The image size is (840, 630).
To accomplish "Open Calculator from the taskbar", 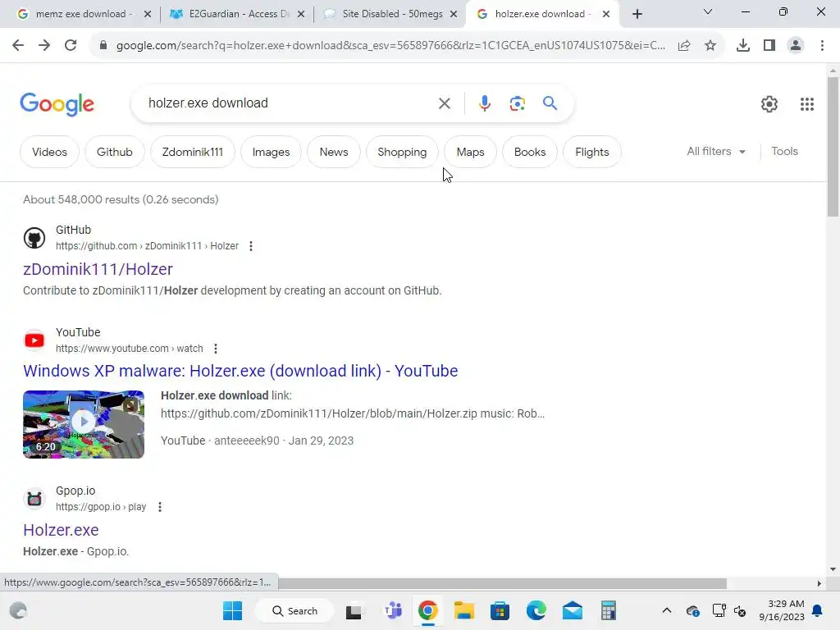I will click(x=608, y=610).
